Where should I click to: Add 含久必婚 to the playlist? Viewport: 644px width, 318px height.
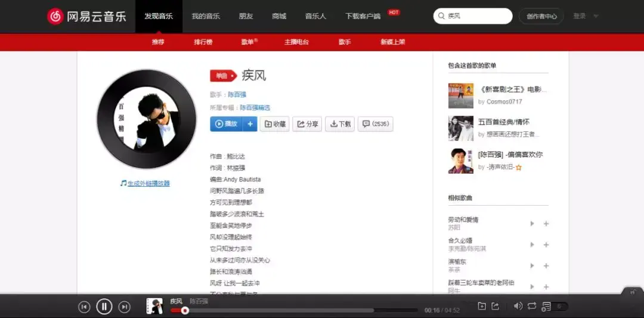tap(546, 245)
